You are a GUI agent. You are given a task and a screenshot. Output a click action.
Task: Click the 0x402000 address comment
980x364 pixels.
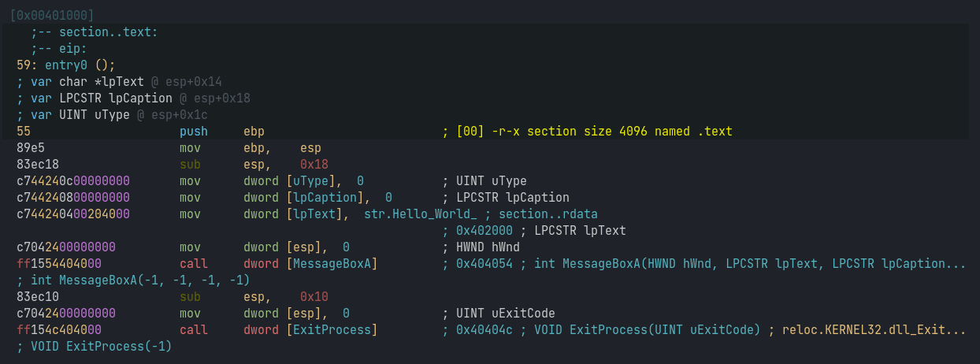(484, 230)
